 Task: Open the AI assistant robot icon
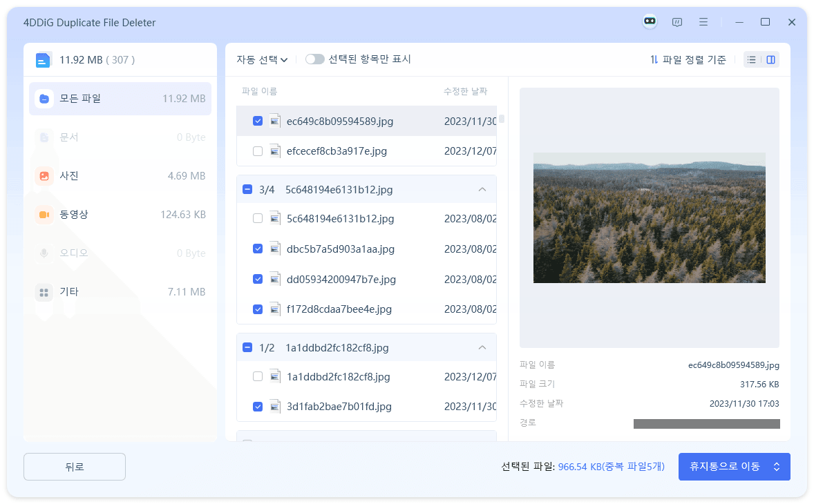click(x=650, y=21)
